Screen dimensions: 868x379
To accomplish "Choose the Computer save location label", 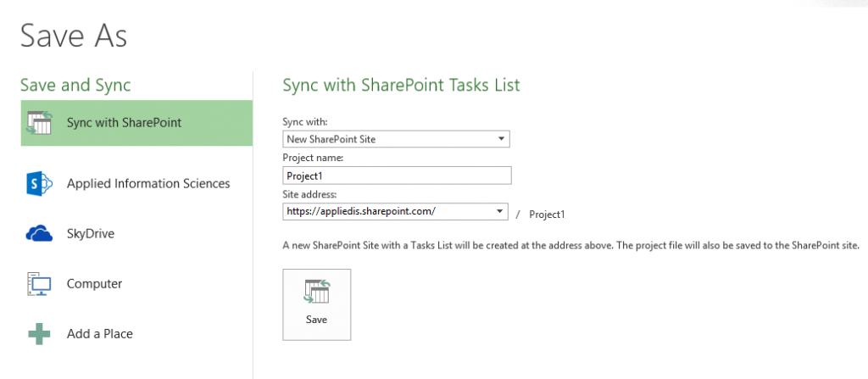I will pos(94,284).
